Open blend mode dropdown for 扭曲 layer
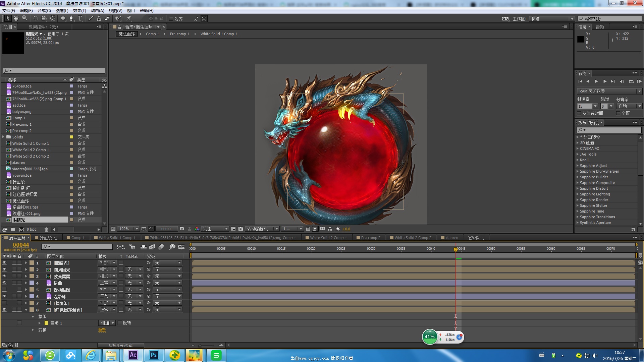644x362 pixels. click(107, 283)
